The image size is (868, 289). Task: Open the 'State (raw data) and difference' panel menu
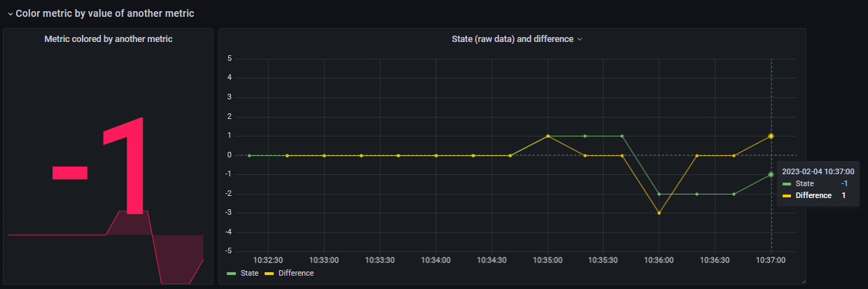pyautogui.click(x=517, y=39)
